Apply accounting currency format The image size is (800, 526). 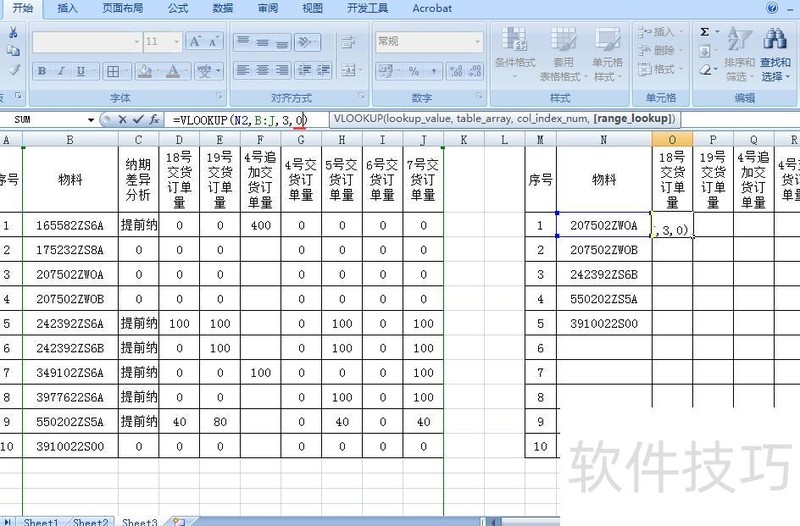(x=384, y=71)
